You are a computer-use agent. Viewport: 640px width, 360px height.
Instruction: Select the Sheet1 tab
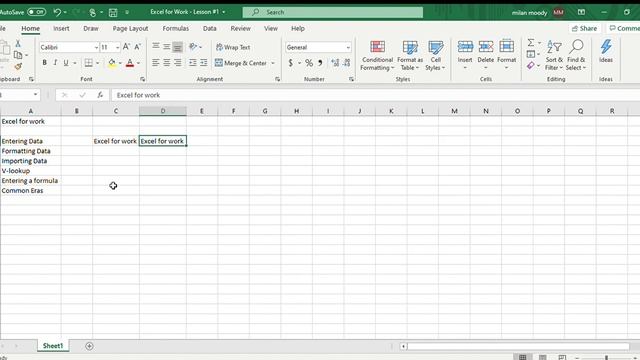(x=53, y=346)
